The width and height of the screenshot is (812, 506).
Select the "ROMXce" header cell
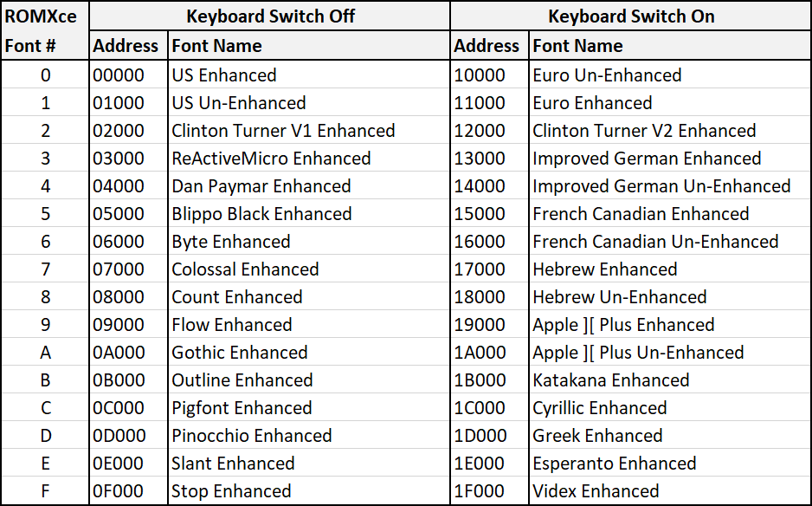click(42, 16)
